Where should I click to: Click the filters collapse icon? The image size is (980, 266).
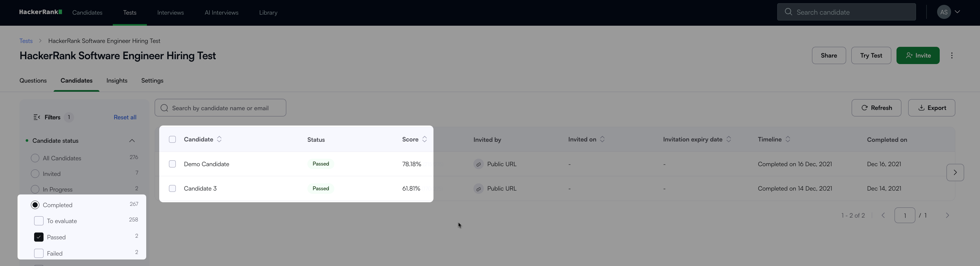tap(37, 117)
